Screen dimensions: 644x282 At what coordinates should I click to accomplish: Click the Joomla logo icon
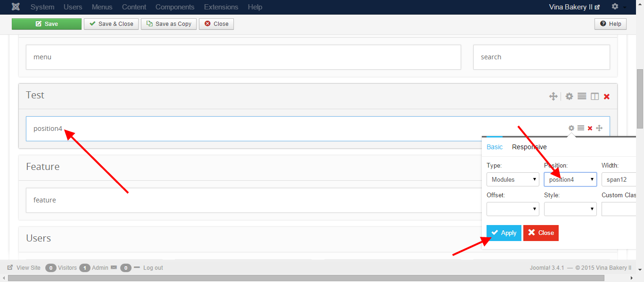[x=16, y=7]
